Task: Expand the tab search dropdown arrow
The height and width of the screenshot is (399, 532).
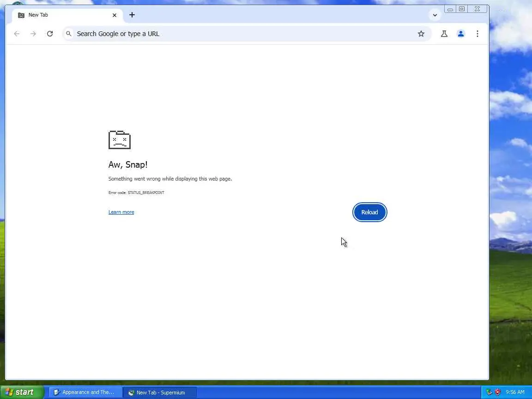Action: [x=435, y=15]
